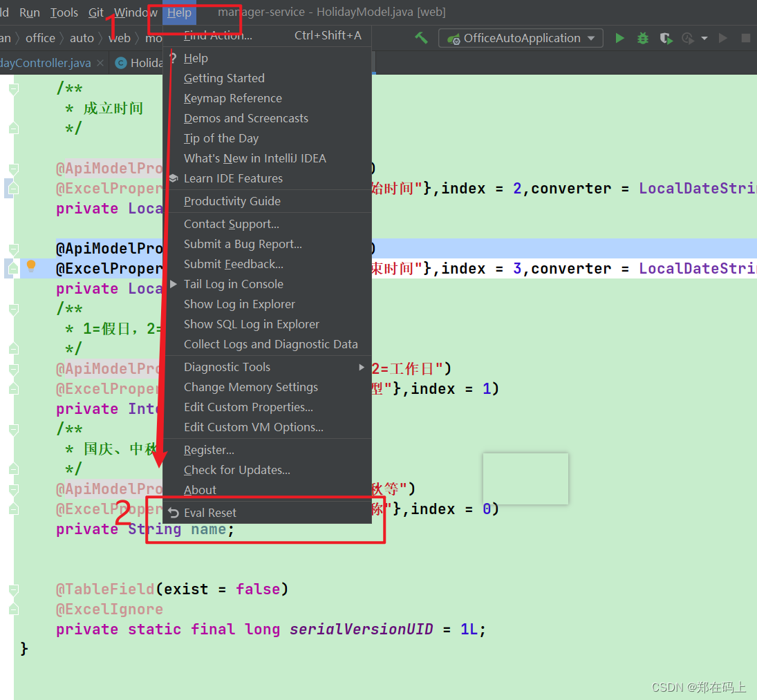Screen dimensions: 757x700
Task: Choose Collect Logs and Diagnostic Data
Action: pyautogui.click(x=268, y=344)
